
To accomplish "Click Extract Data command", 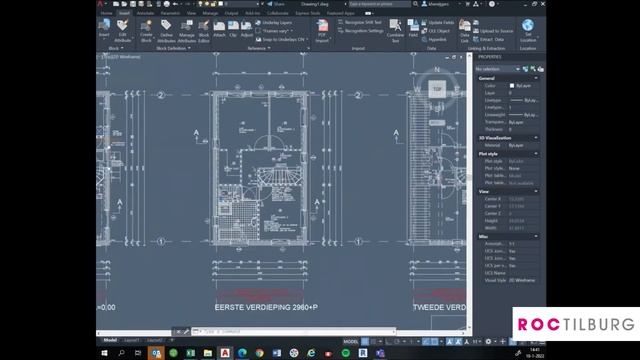I will click(x=489, y=40).
